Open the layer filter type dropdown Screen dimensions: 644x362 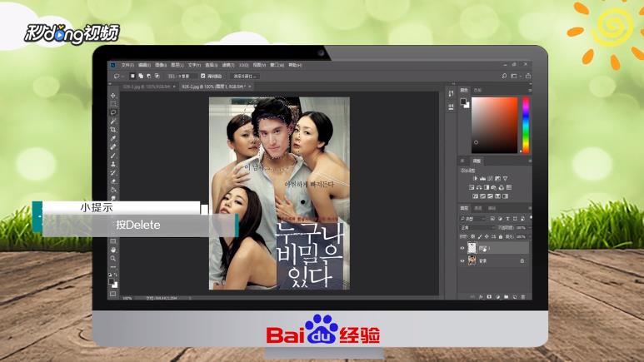473,218
